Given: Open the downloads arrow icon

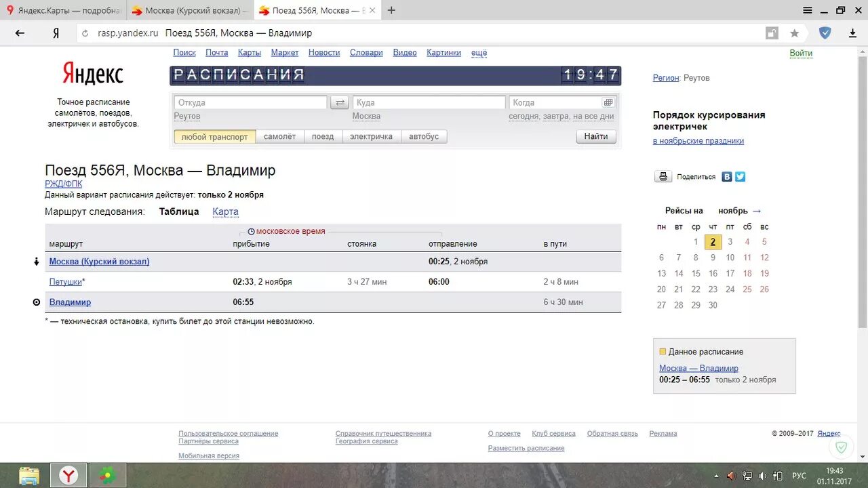Looking at the screenshot, I should (x=853, y=33).
